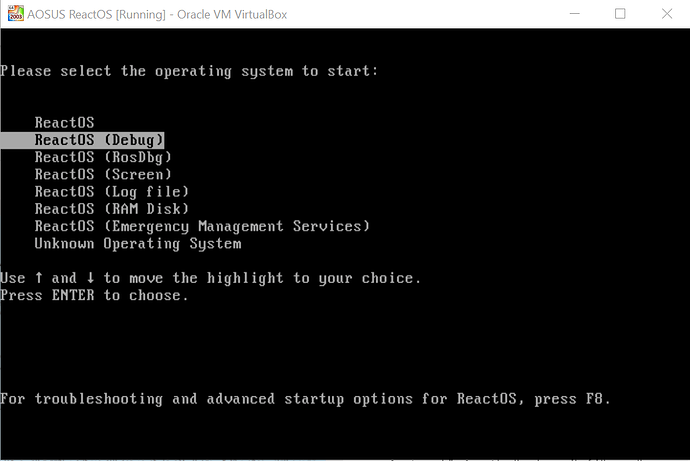Pick the ReactOS (Screen) boot option

(x=103, y=174)
